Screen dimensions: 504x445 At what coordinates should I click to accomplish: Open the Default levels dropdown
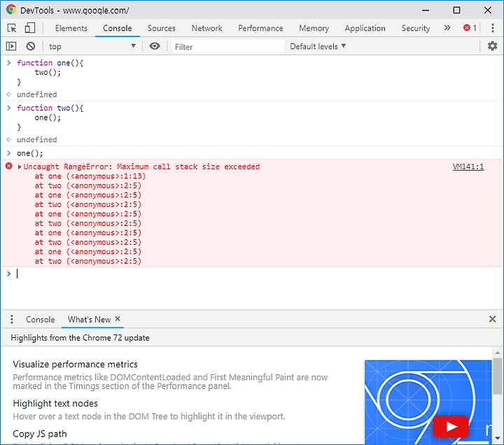(x=318, y=46)
